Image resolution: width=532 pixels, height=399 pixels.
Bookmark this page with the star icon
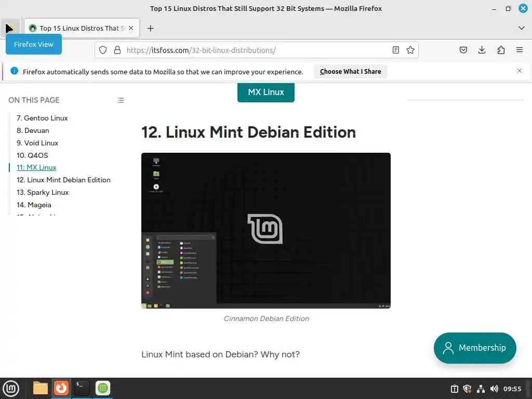coord(410,50)
